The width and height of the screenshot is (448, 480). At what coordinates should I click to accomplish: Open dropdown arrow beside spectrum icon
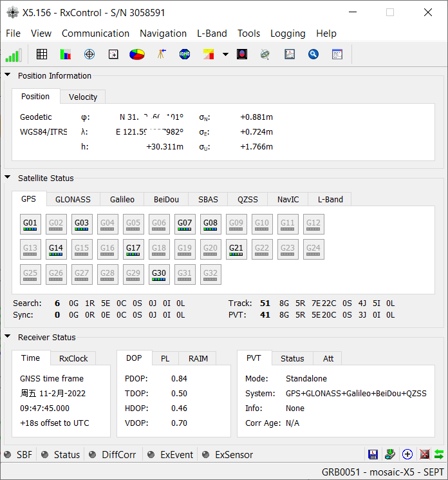(x=225, y=55)
